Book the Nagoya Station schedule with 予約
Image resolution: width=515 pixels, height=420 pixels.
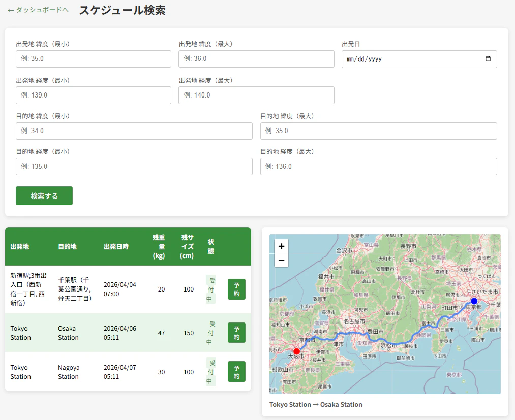point(236,372)
